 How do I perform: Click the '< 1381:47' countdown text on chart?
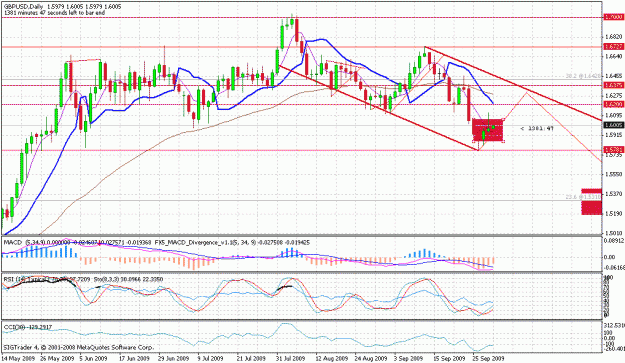pyautogui.click(x=537, y=129)
